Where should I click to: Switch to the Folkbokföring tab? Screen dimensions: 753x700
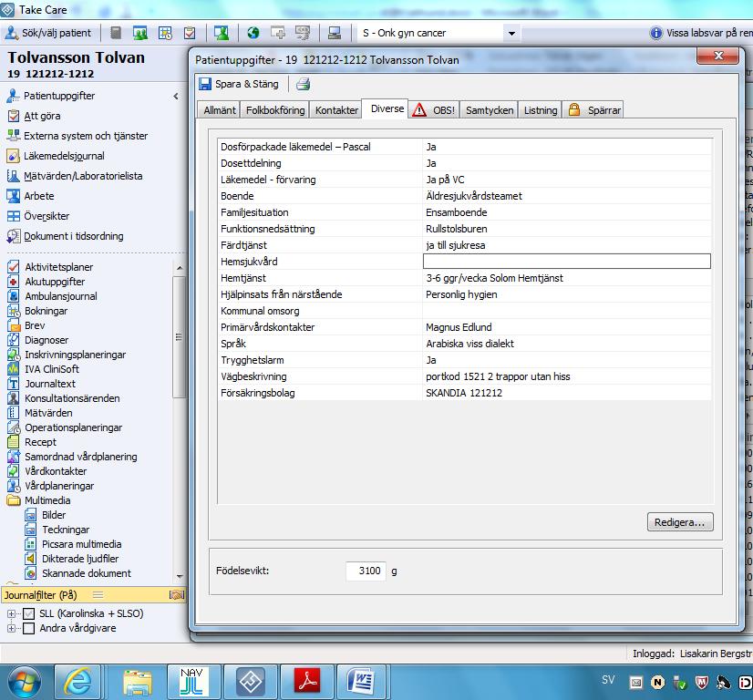tap(275, 110)
